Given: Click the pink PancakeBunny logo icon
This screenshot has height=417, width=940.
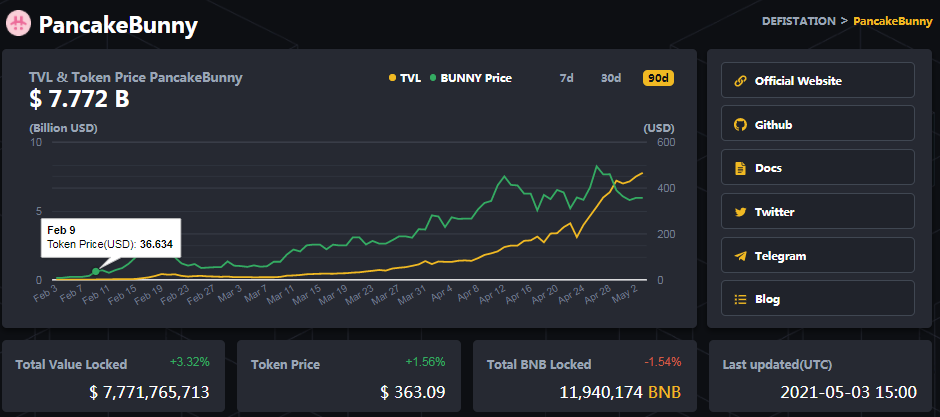Looking at the screenshot, I should pos(18,25).
